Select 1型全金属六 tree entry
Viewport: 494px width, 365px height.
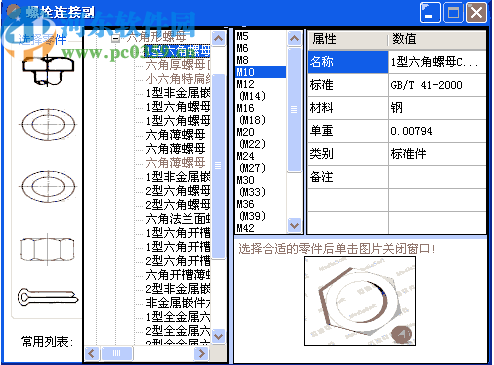point(178,317)
